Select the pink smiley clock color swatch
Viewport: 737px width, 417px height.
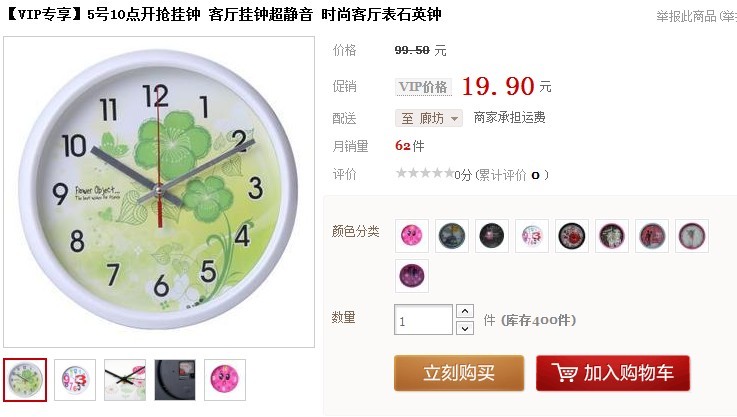(x=412, y=236)
